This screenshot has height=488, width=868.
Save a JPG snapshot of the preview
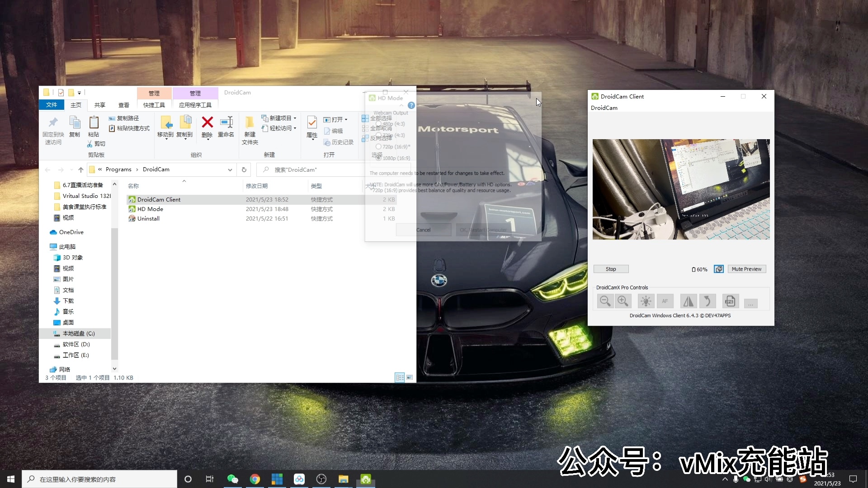tap(730, 301)
